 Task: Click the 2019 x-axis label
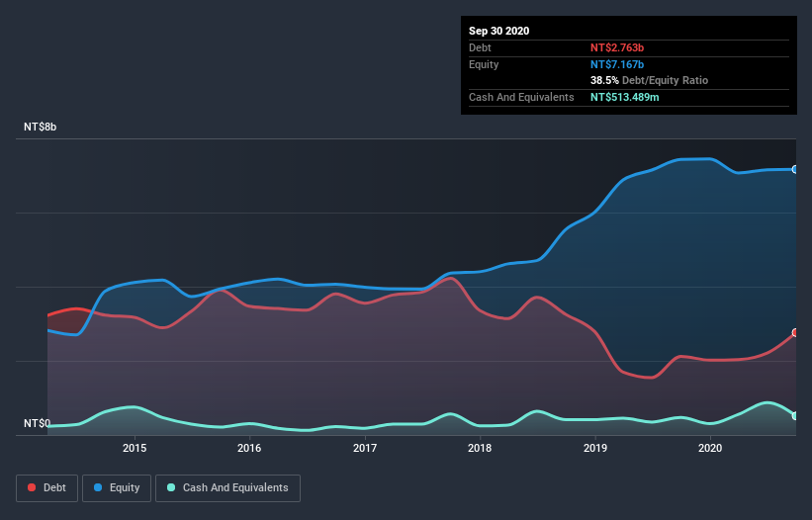pyautogui.click(x=595, y=448)
